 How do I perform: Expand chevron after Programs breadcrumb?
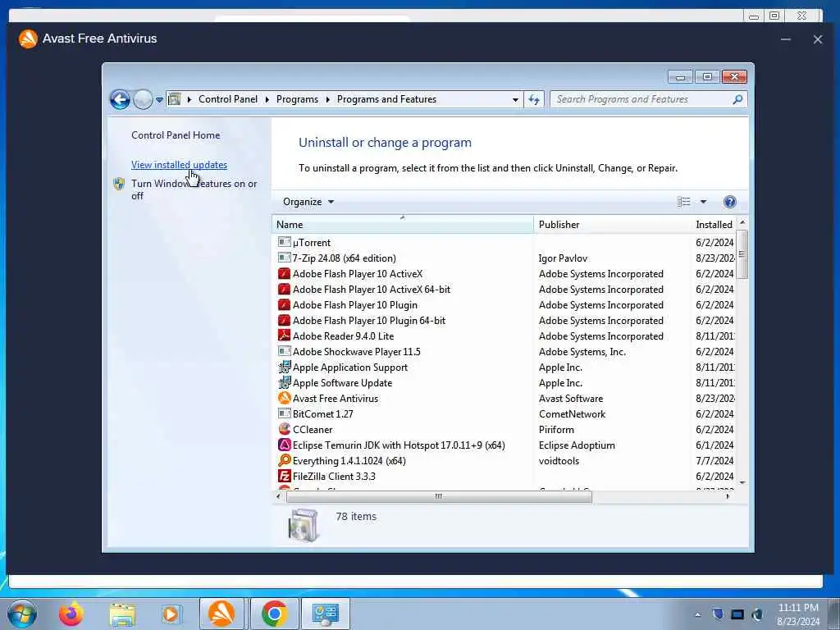coord(327,99)
